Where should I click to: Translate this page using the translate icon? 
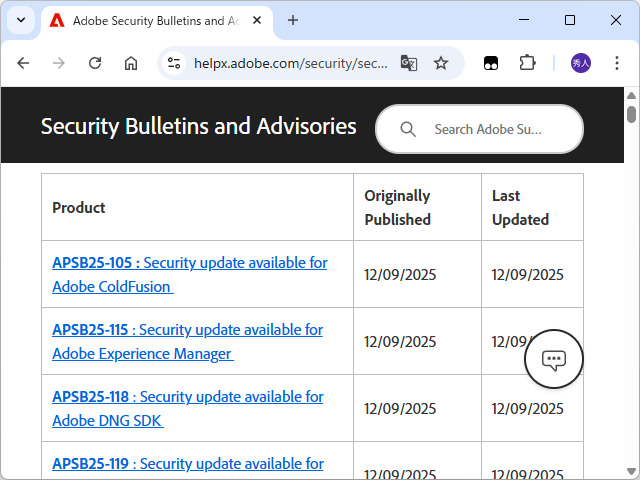point(408,63)
